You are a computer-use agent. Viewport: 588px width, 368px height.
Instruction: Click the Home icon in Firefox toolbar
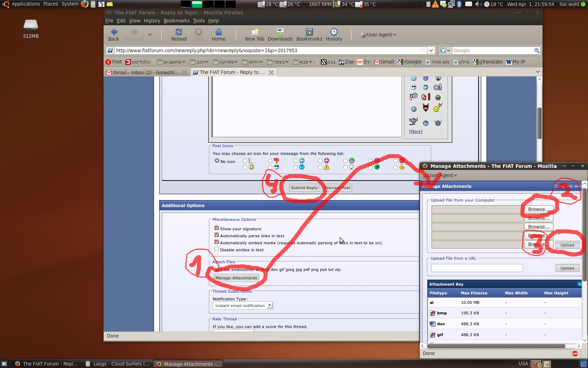coord(219,32)
